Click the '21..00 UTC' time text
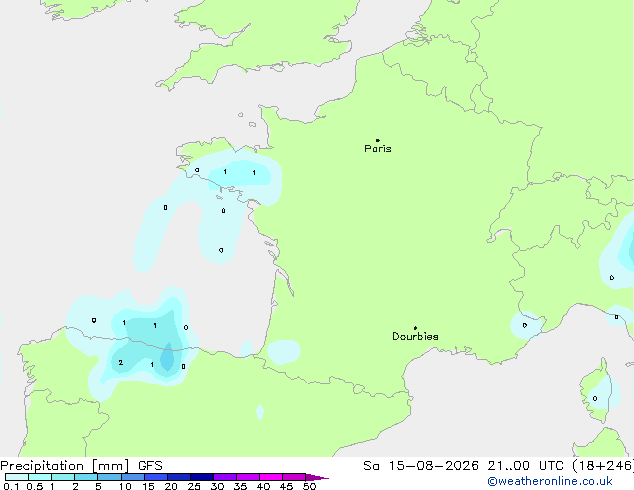This screenshot has width=634, height=490. (525, 466)
